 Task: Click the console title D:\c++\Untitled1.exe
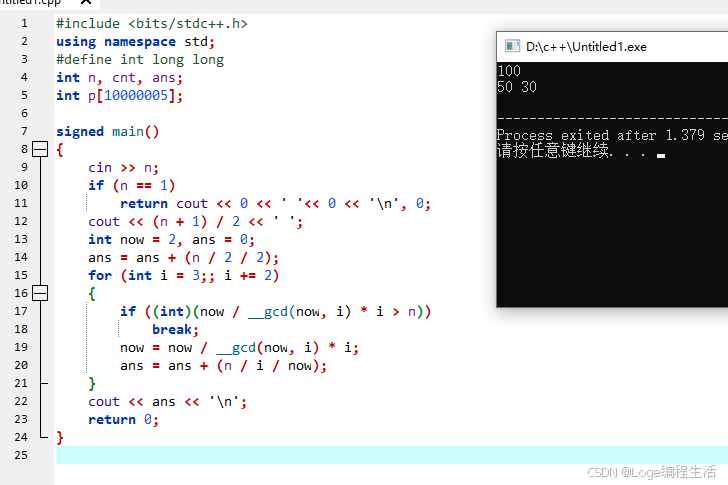(586, 47)
